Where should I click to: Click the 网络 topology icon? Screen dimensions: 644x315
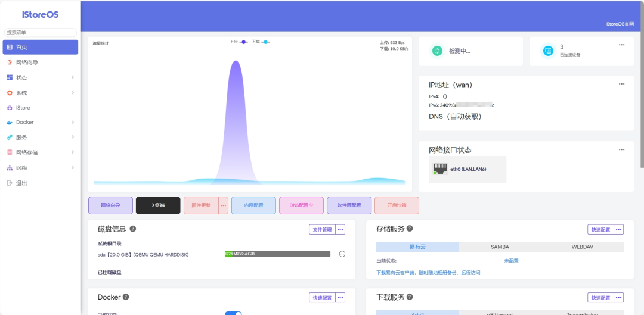point(10,168)
